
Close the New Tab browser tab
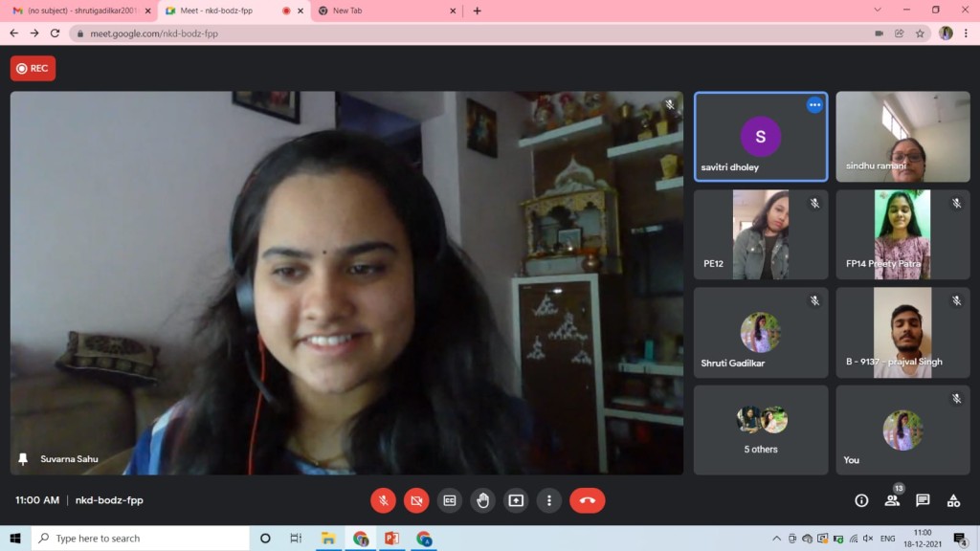[453, 11]
